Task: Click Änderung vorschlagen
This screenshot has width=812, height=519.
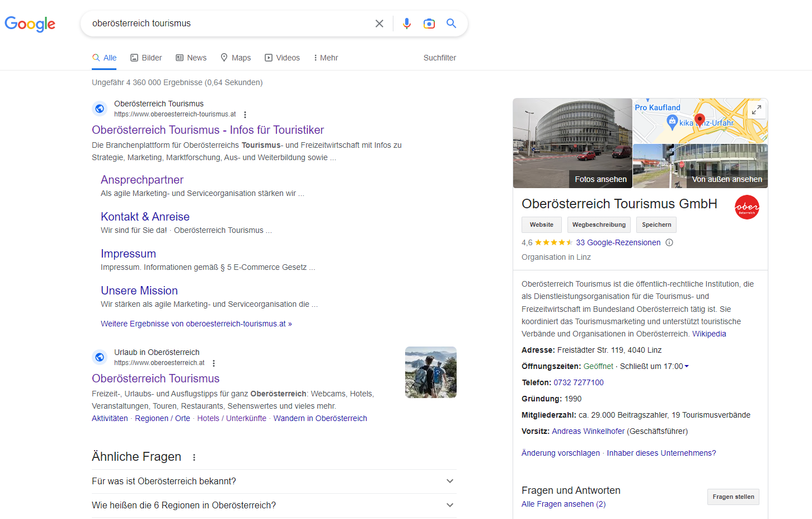Action: coord(561,453)
